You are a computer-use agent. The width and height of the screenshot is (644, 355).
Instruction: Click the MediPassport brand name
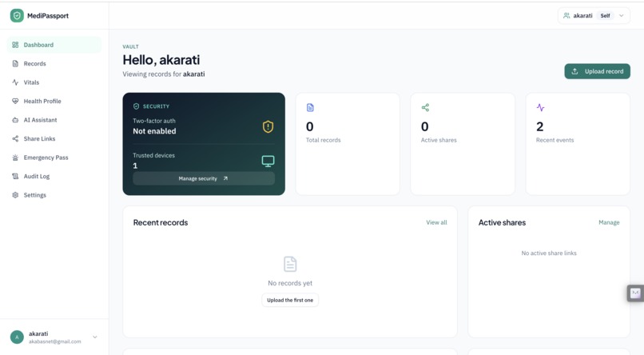point(48,16)
